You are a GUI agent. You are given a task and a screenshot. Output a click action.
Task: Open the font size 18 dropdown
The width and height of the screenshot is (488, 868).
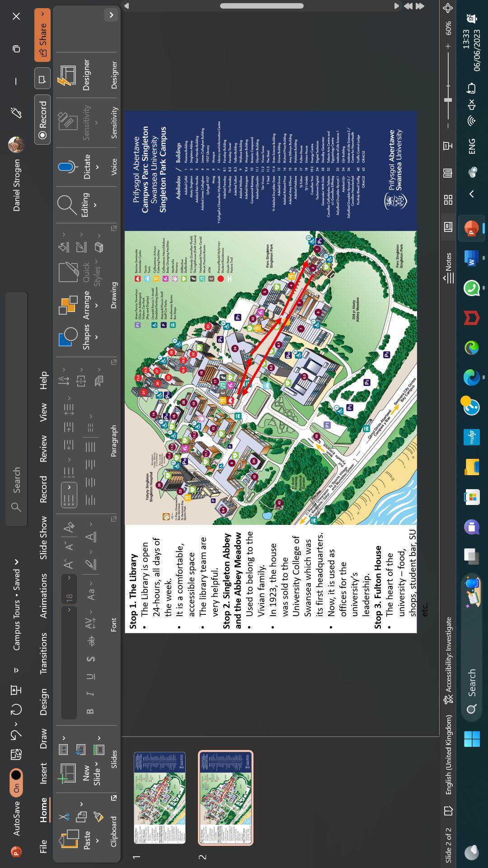(x=69, y=578)
